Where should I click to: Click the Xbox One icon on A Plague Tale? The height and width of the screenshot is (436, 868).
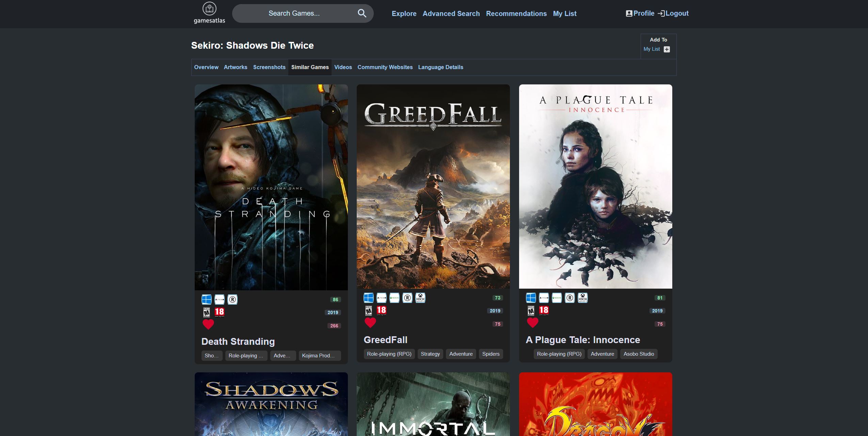[557, 298]
